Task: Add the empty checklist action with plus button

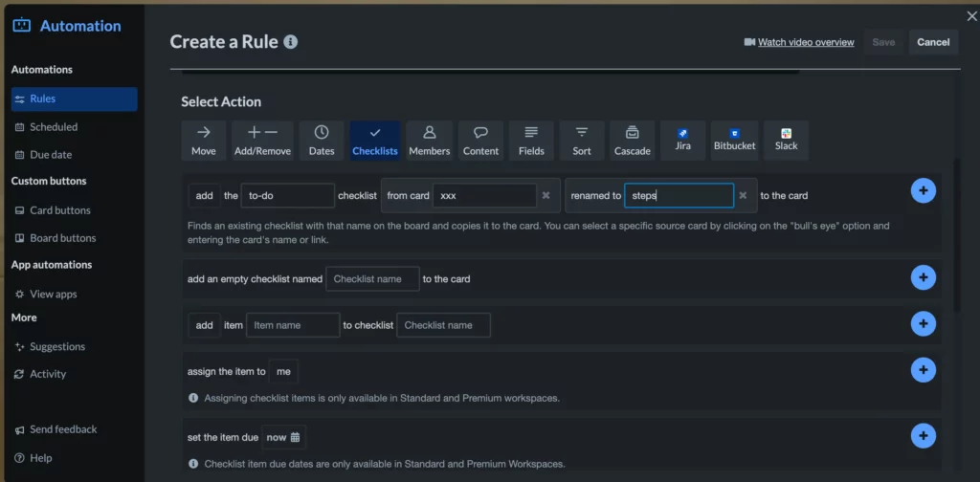Action: (x=924, y=277)
